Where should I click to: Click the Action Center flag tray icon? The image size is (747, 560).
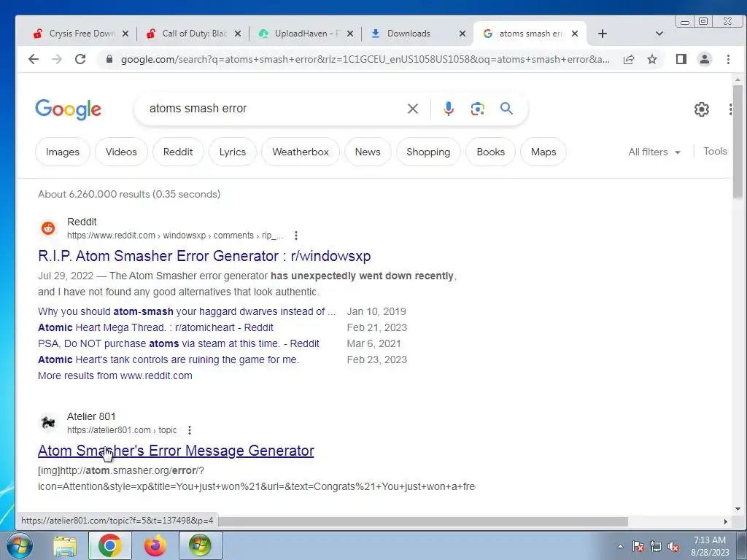pyautogui.click(x=638, y=546)
